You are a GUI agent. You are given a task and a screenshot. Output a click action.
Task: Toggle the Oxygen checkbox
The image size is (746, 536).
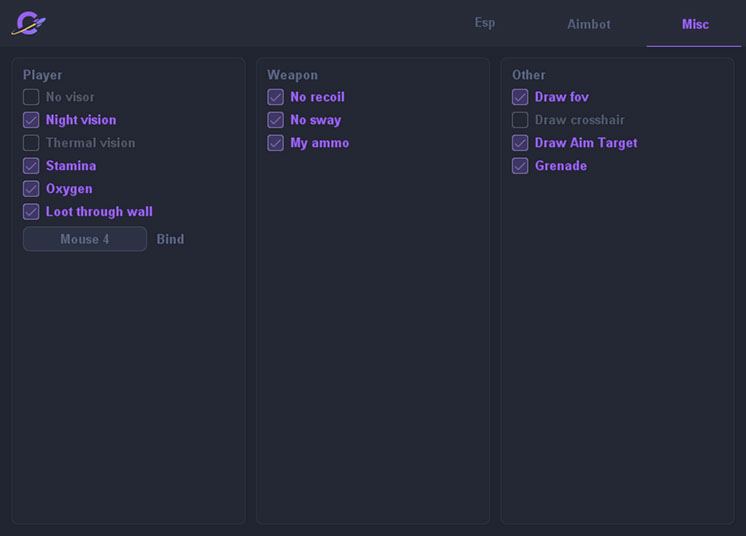[31, 189]
